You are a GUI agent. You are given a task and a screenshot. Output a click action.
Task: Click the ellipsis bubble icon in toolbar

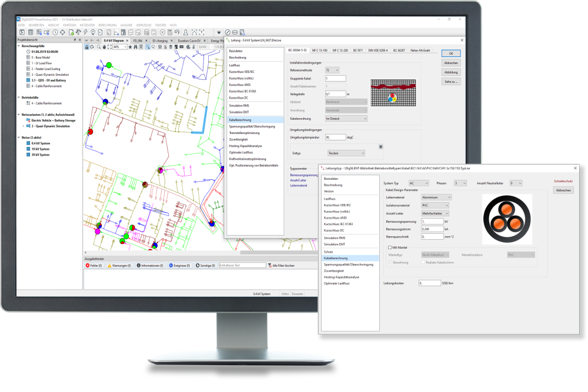click(x=235, y=32)
